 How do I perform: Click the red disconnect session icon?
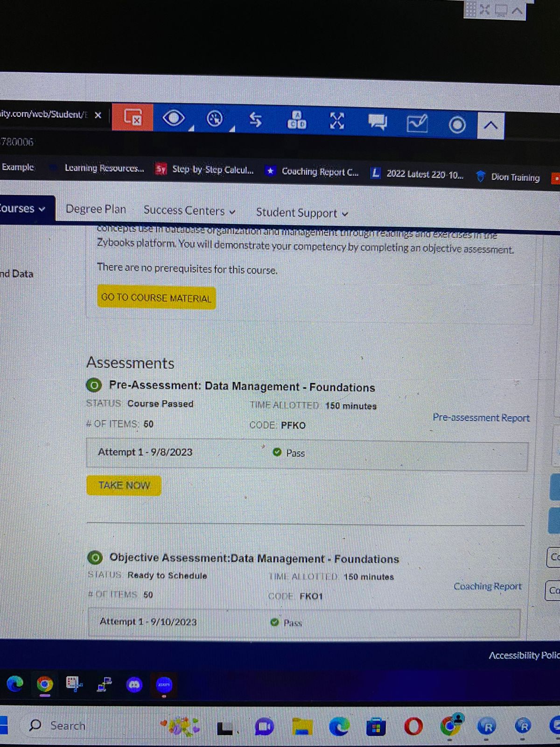click(x=133, y=117)
